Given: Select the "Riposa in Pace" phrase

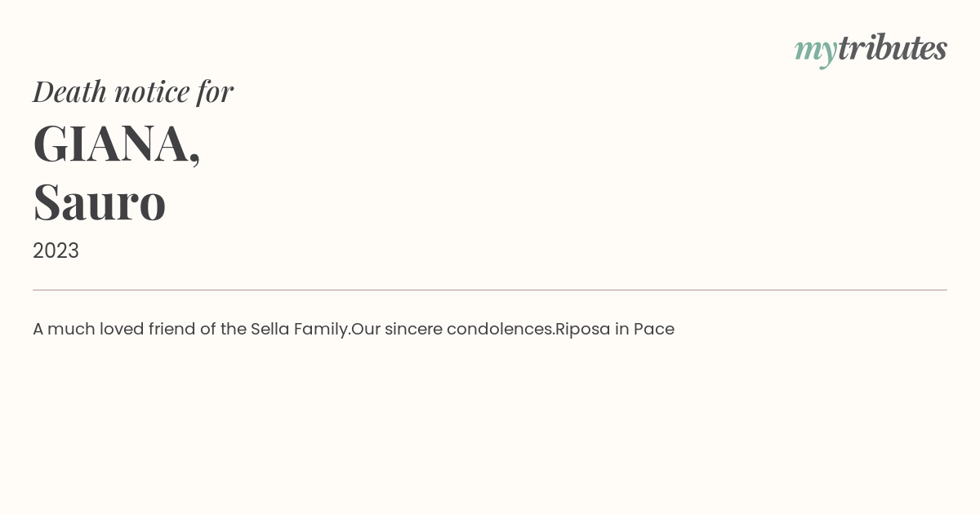Looking at the screenshot, I should 615,329.
